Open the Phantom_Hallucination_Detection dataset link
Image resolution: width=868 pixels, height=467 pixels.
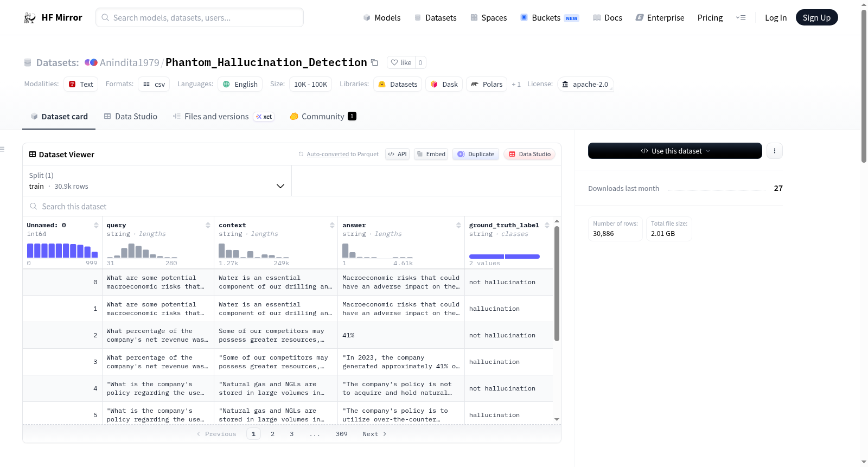coord(266,62)
